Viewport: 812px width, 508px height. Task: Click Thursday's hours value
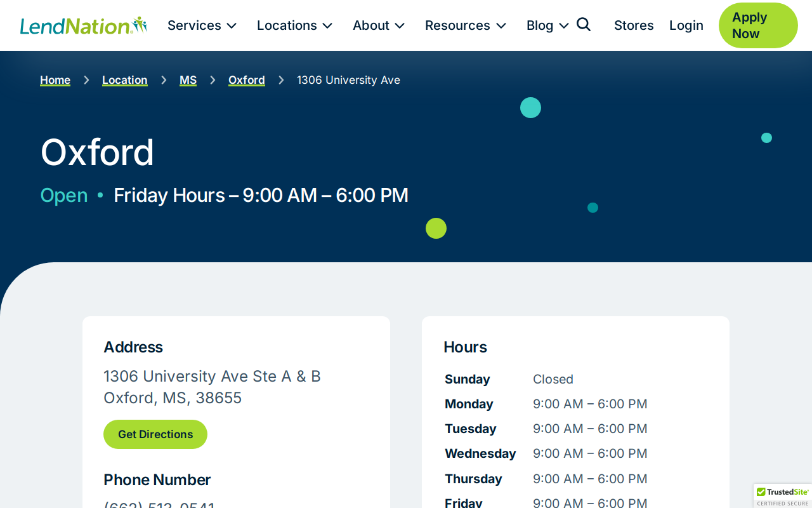tap(590, 479)
